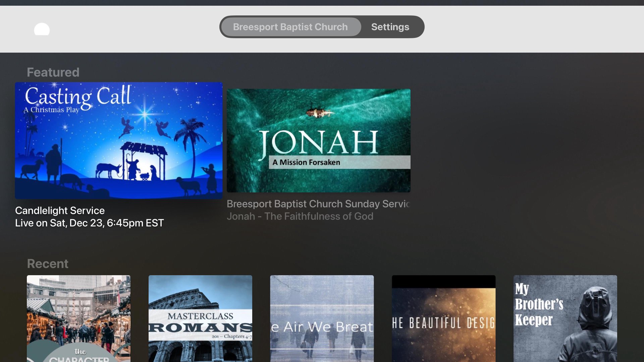This screenshot has width=644, height=362.
Task: Click the Live on Sat, Dec 23 caption
Action: [x=89, y=223]
